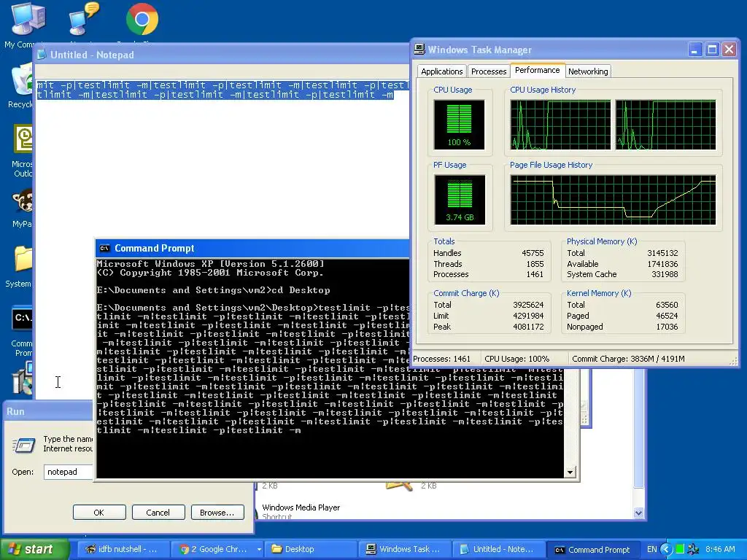Click Command Prompt scrollbar down arrow
Screen dimensions: 747x560
tap(570, 472)
